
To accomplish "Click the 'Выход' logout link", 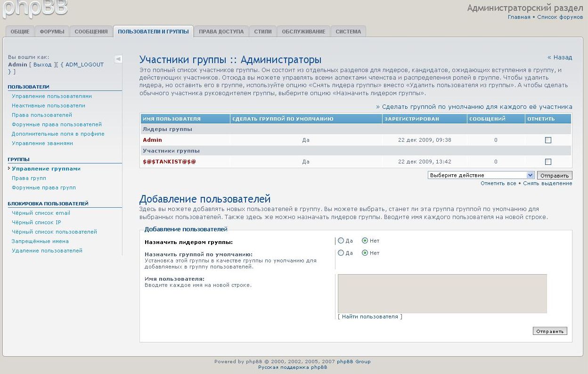I will tap(42, 65).
